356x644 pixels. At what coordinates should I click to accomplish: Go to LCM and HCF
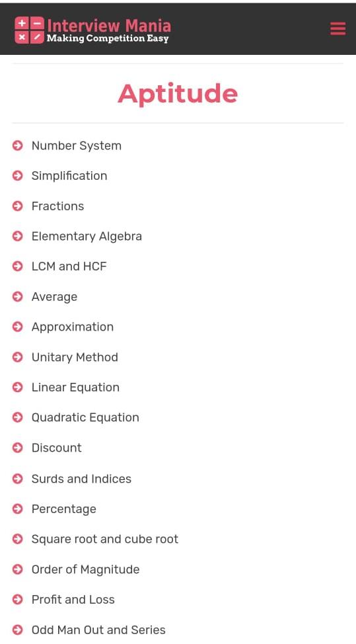(x=69, y=266)
